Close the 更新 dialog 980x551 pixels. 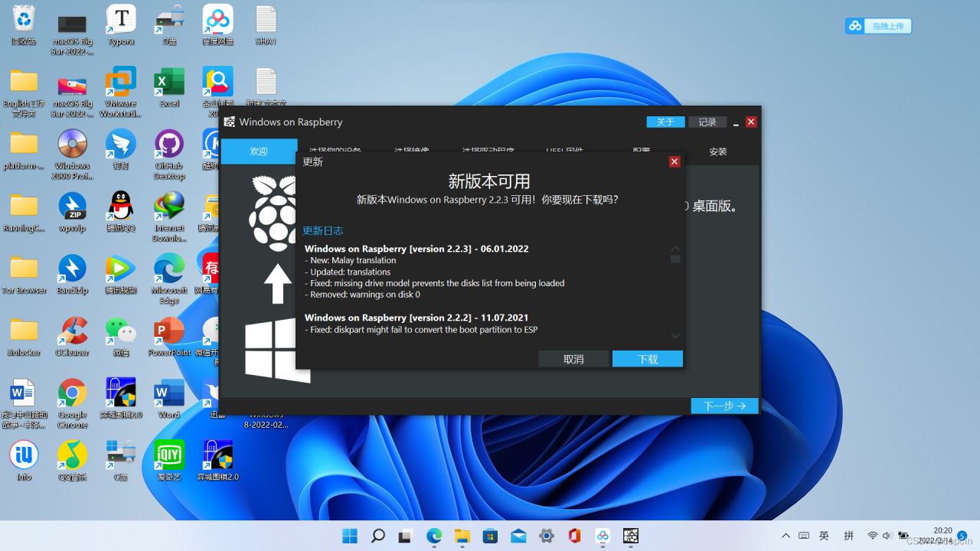[x=675, y=161]
